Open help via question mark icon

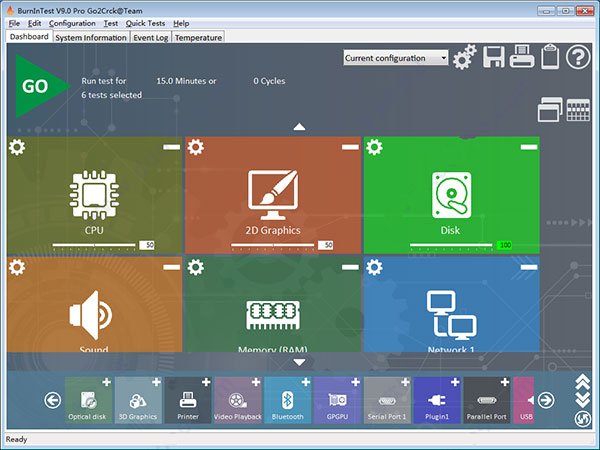point(578,58)
